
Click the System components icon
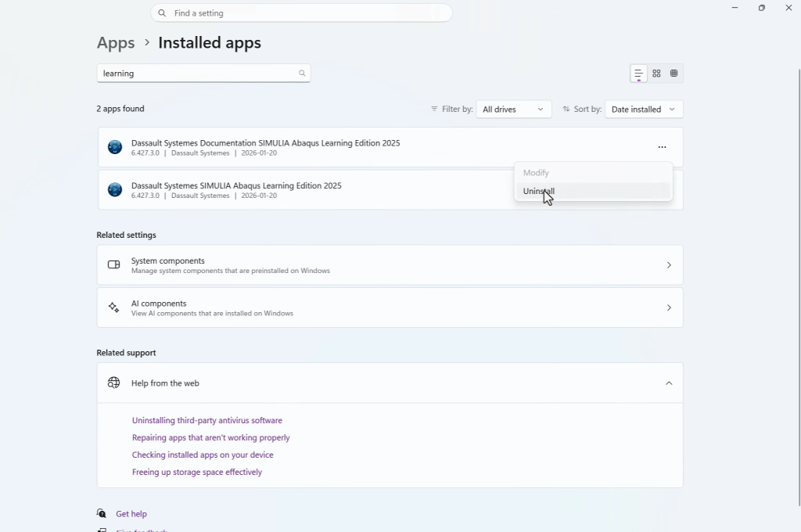tap(114, 264)
